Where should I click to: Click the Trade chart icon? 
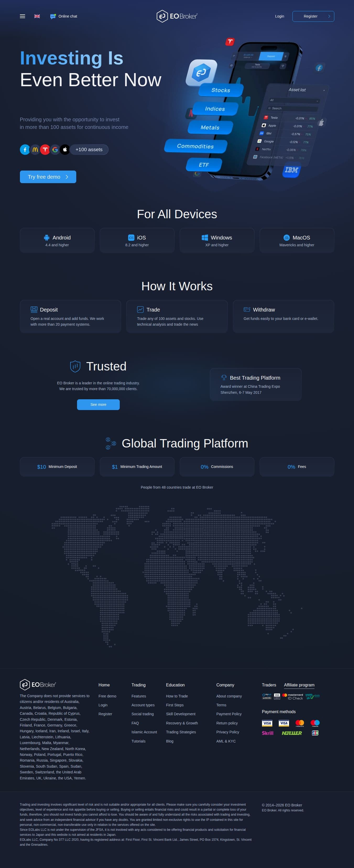tap(140, 309)
